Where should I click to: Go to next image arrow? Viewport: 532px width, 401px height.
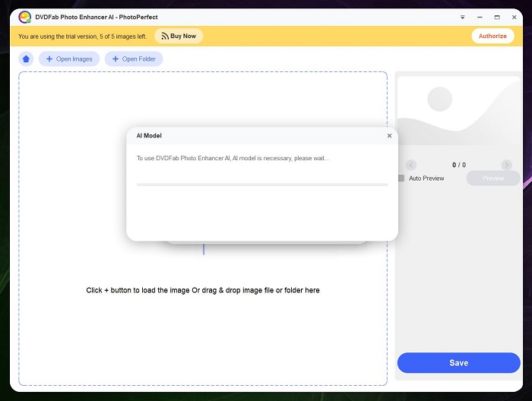coord(507,165)
